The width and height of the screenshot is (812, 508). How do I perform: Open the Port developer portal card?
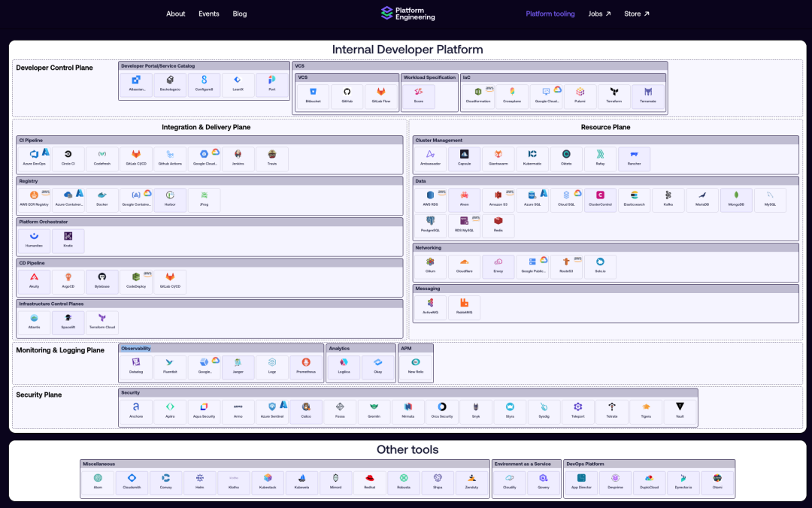[x=272, y=84]
